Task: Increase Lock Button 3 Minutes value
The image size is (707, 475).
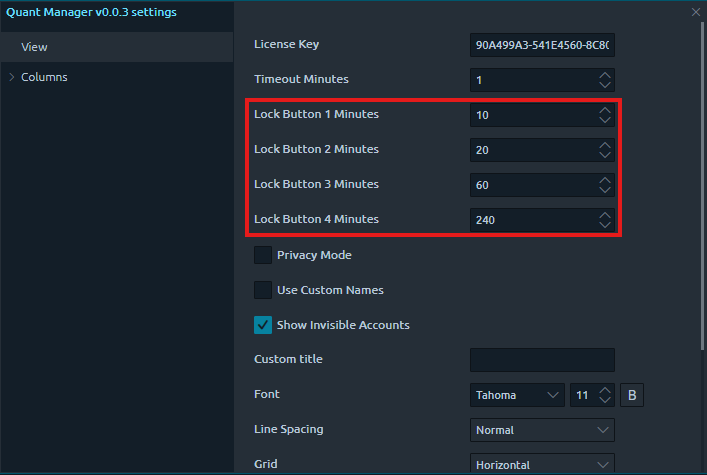Action: (604, 179)
